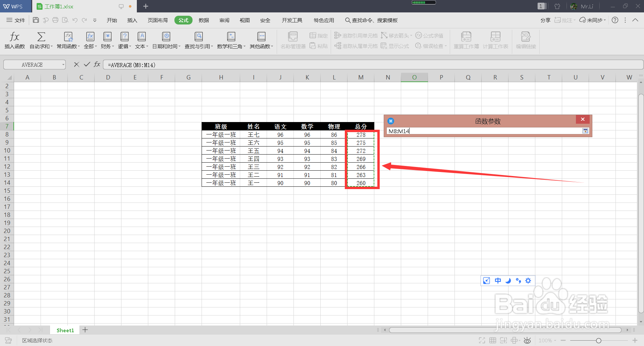This screenshot has height=346, width=644.
Task: Toggle the IME Chinese/English mode icon
Action: click(498, 281)
